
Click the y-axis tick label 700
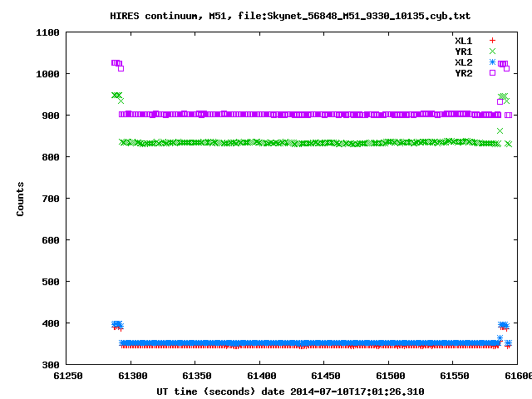click(51, 199)
